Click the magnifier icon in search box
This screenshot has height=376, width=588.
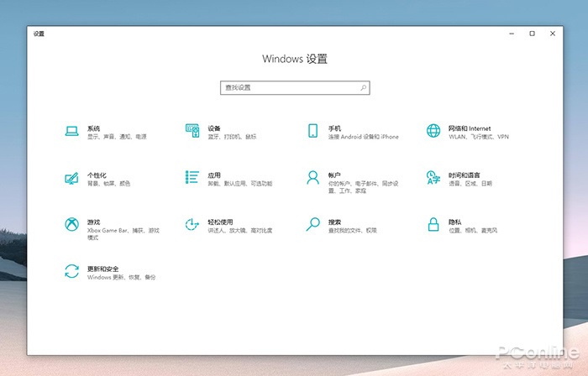click(363, 87)
